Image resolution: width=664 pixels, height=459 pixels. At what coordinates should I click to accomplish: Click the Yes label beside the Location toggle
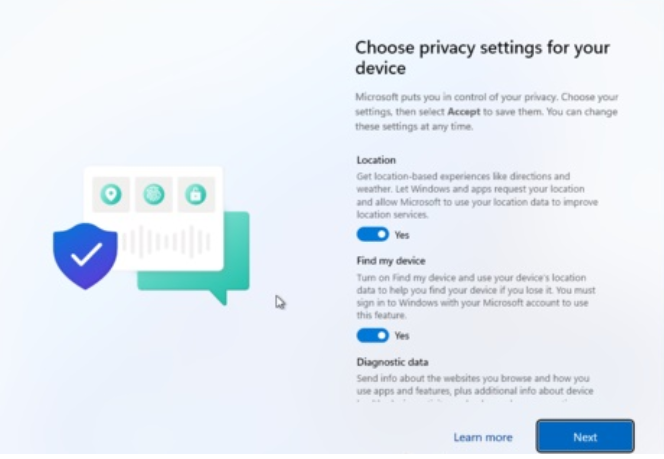(x=402, y=235)
